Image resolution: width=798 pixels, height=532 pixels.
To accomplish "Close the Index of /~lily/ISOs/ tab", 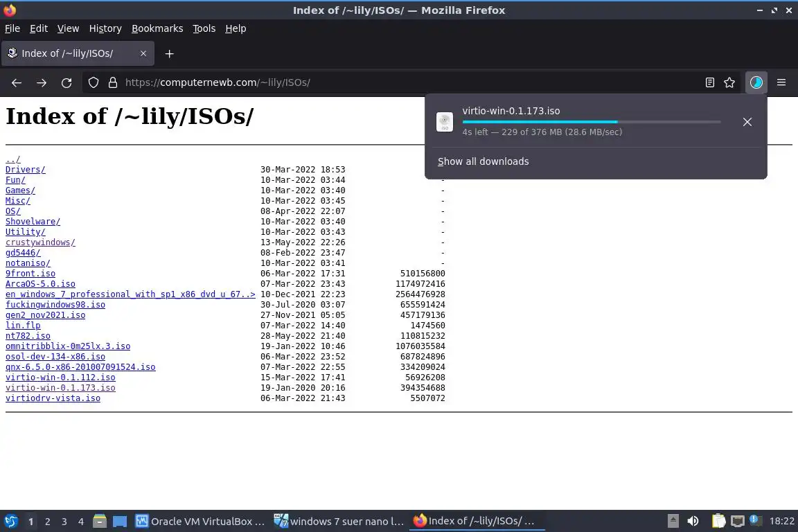I will pos(143,53).
